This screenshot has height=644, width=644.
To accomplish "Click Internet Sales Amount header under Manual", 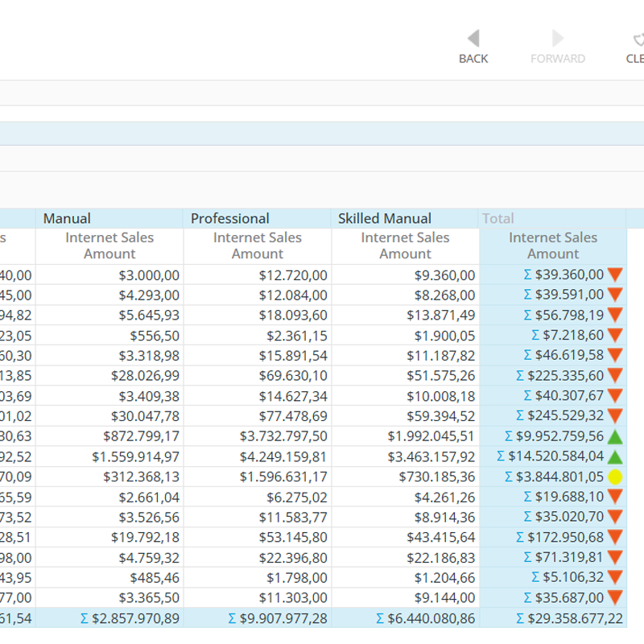I will pos(109,246).
